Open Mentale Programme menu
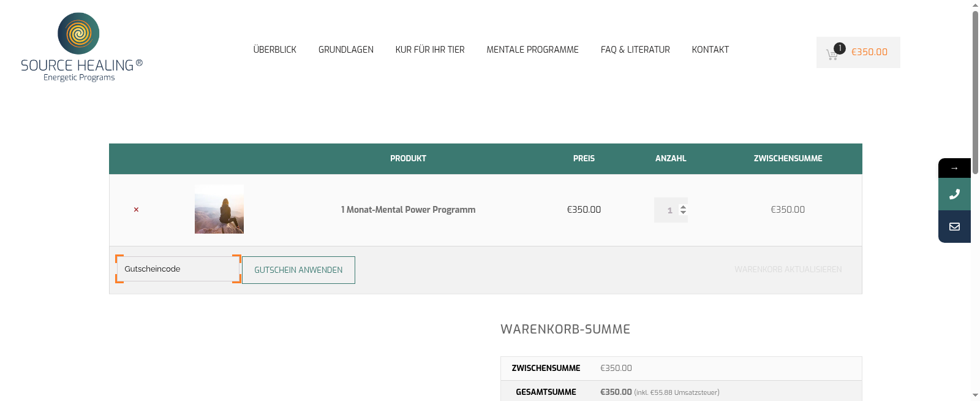This screenshot has height=401, width=980. click(x=532, y=50)
